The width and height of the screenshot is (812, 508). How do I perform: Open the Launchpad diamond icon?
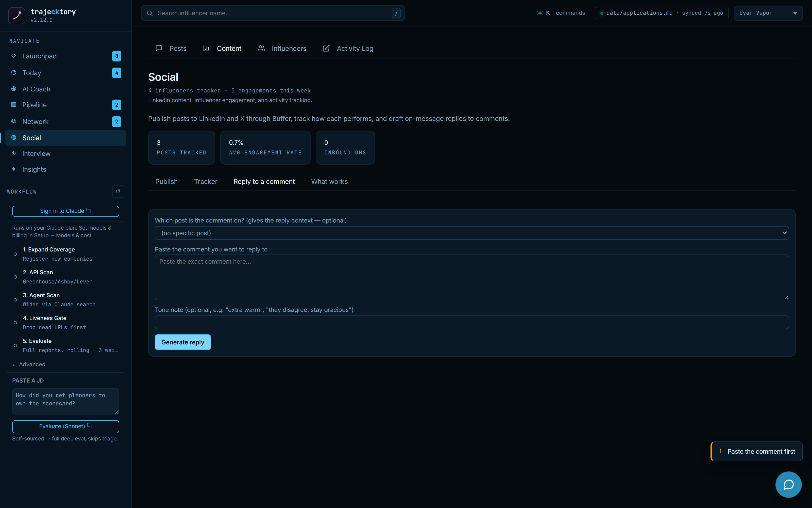[x=14, y=56]
